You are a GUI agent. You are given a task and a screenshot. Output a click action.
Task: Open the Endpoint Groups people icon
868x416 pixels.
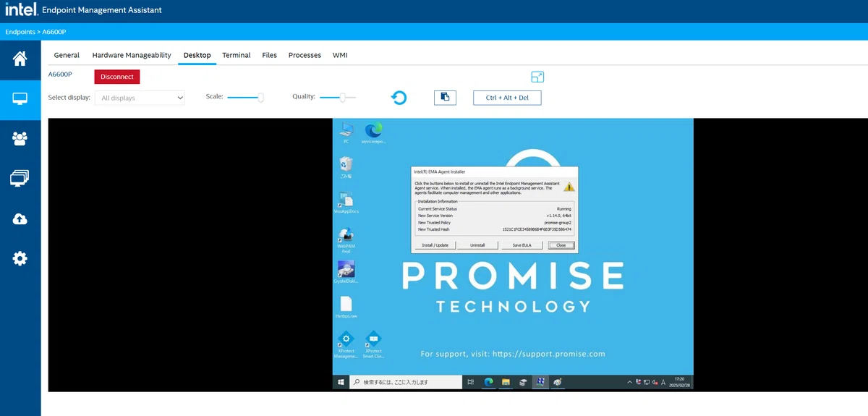(x=20, y=138)
